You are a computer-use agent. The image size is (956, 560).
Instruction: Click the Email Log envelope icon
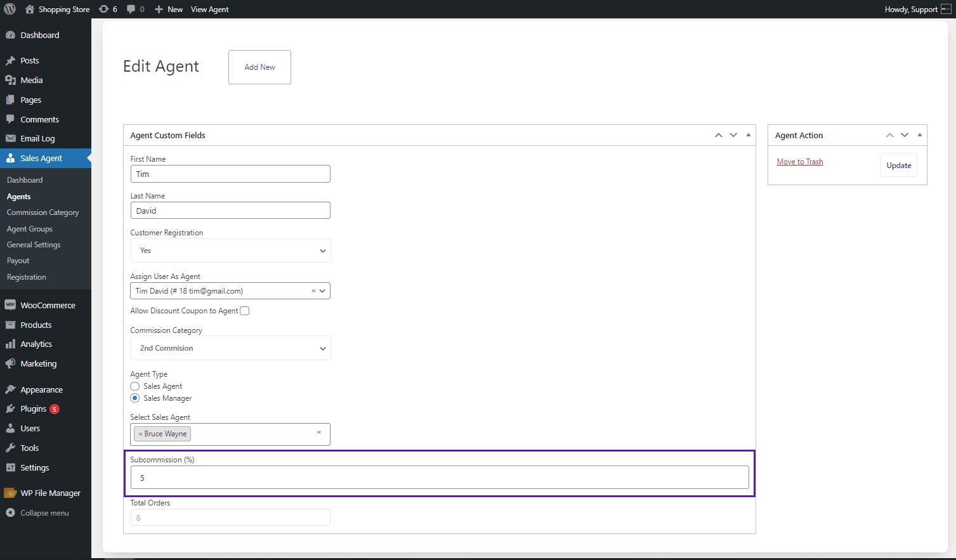(10, 138)
